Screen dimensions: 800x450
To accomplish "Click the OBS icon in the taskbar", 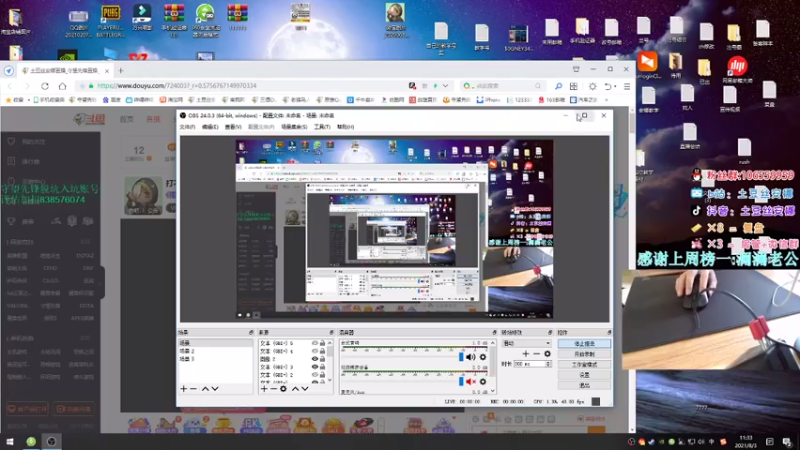I will click(x=52, y=442).
